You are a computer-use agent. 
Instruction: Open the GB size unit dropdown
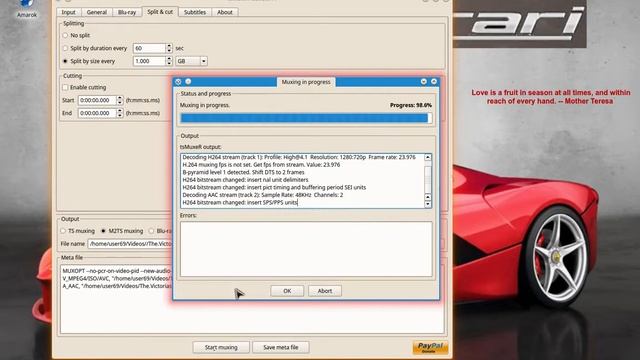point(191,61)
